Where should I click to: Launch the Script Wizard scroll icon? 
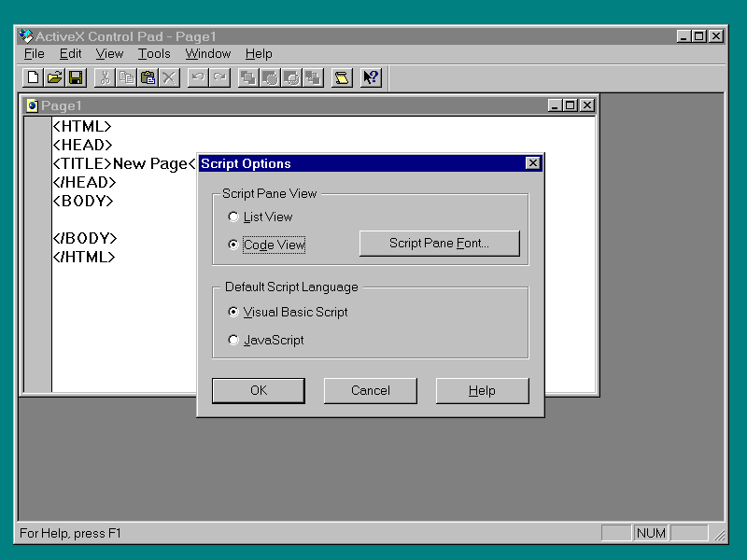pyautogui.click(x=342, y=77)
